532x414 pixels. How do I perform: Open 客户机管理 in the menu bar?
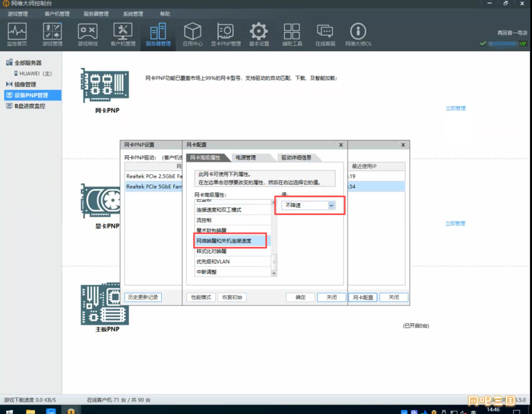click(x=57, y=14)
